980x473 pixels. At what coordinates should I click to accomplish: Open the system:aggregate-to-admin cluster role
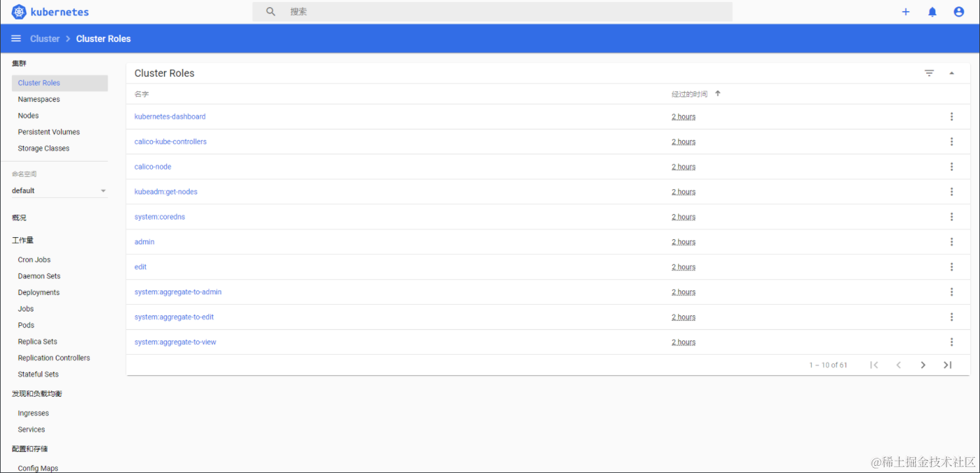(x=178, y=292)
